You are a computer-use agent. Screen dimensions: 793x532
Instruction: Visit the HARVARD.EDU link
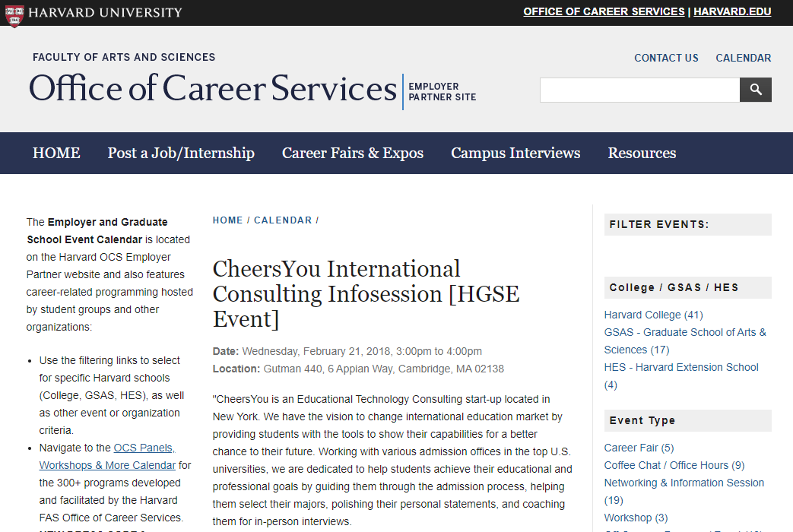732,11
